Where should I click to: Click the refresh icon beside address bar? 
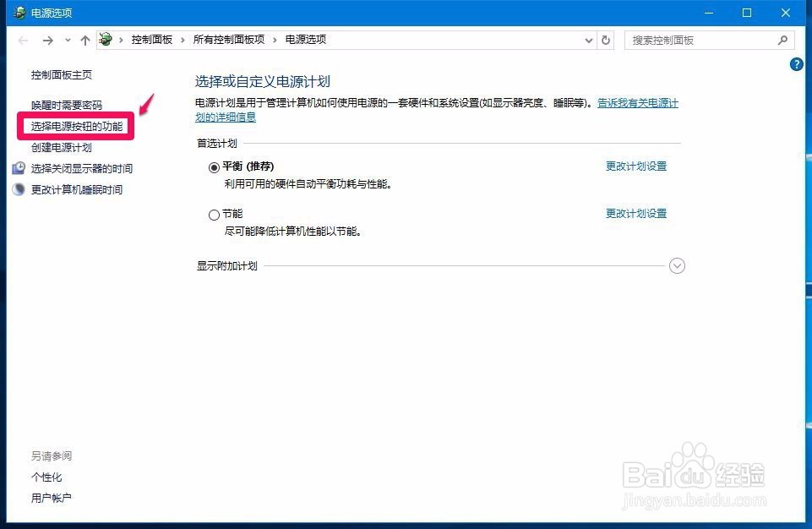[x=605, y=40]
